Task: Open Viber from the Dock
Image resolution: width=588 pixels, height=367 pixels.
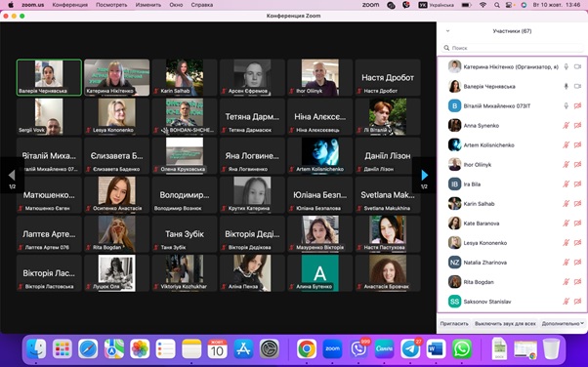Action: 358,348
